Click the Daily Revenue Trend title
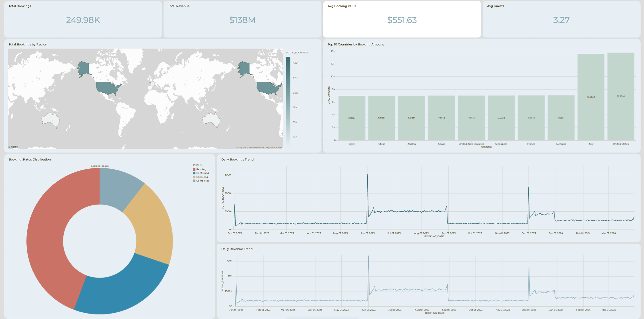This screenshot has width=644, height=319. point(237,249)
